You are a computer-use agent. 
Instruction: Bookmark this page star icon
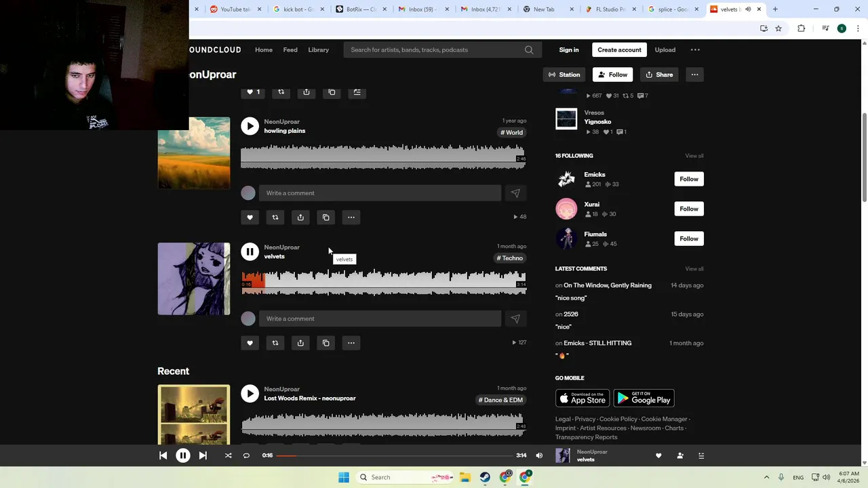click(x=778, y=28)
